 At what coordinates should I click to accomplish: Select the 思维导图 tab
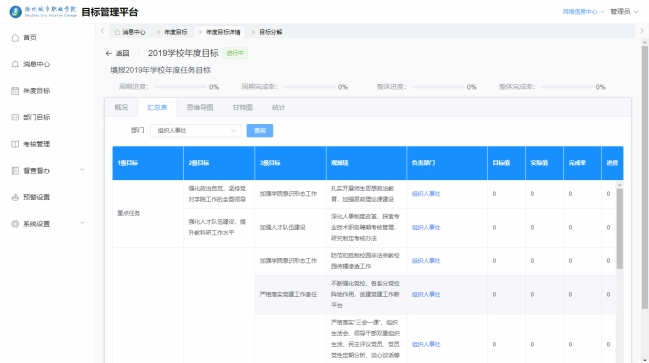[200, 107]
